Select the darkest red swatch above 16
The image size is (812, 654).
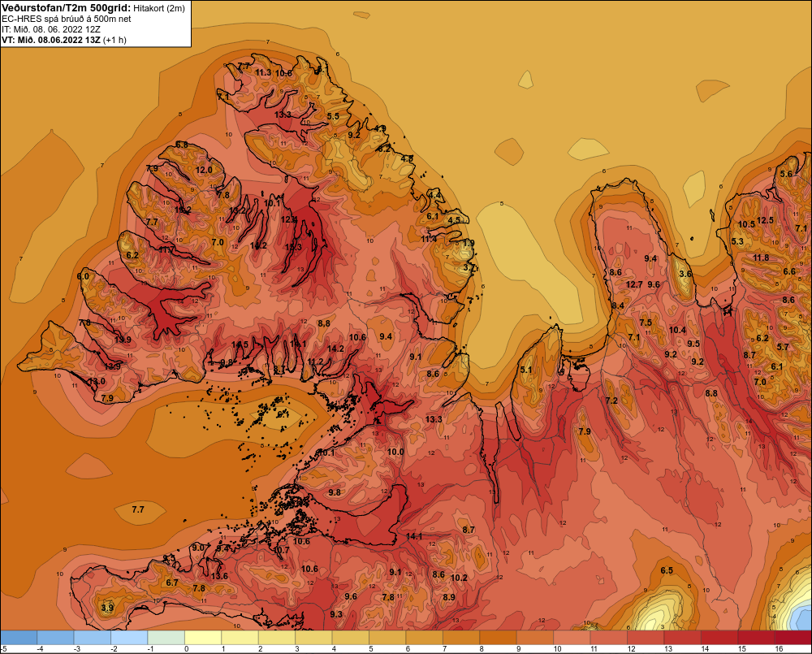793,638
